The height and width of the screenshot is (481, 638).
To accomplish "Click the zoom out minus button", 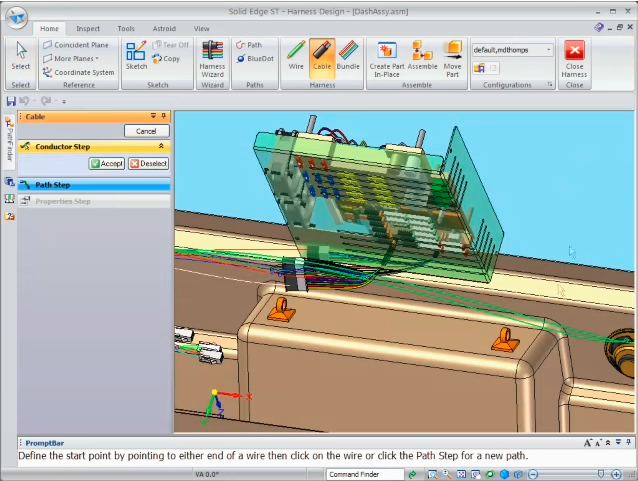I will (533, 474).
